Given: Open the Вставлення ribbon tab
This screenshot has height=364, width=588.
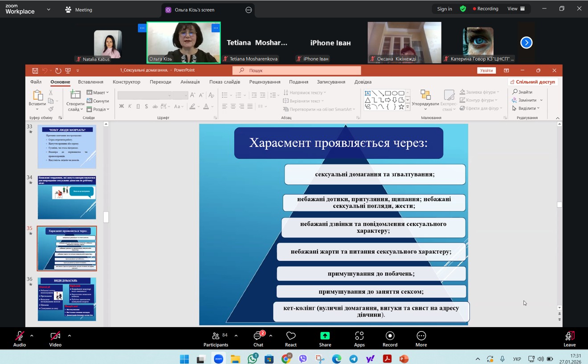Looking at the screenshot, I should coord(90,82).
